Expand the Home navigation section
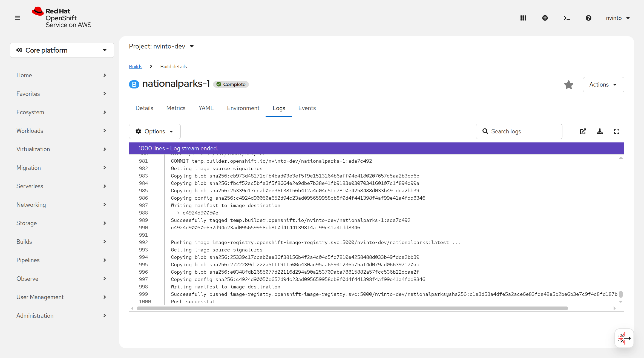 coord(62,75)
